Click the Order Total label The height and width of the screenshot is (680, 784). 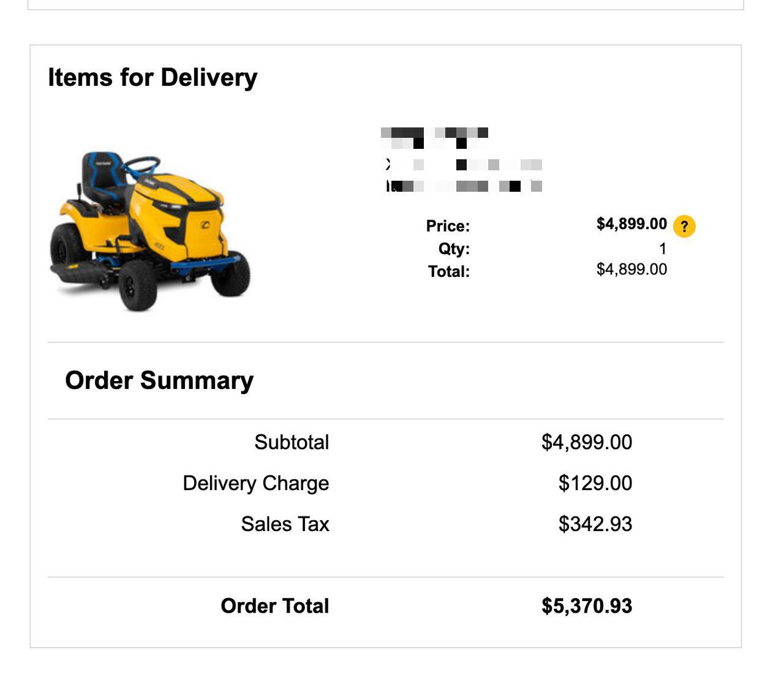coord(274,606)
